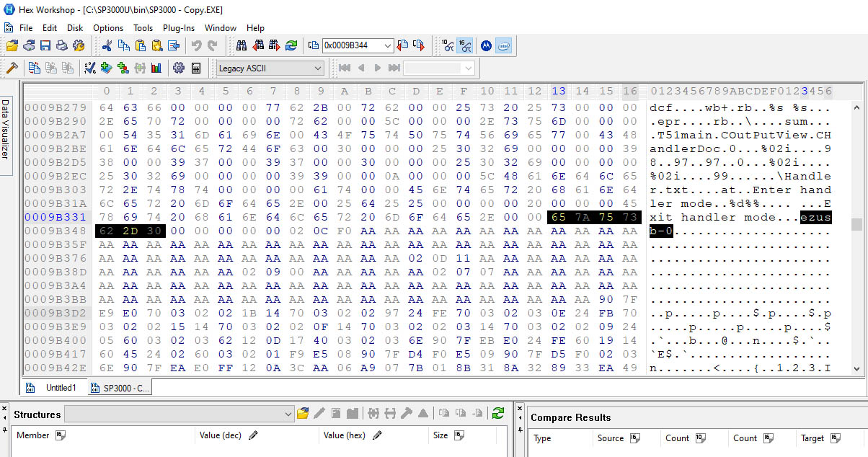Open the Tools menu
The width and height of the screenshot is (868, 457).
pos(143,27)
